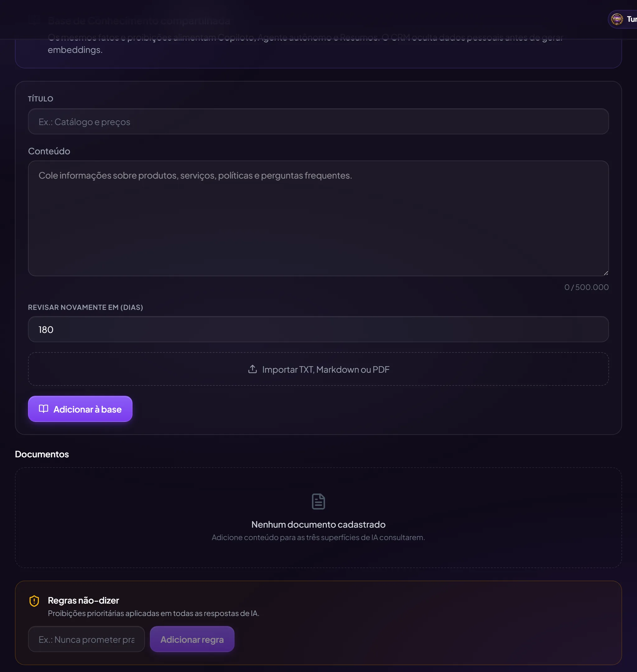
Task: Click the upload icon in import area
Action: [252, 369]
